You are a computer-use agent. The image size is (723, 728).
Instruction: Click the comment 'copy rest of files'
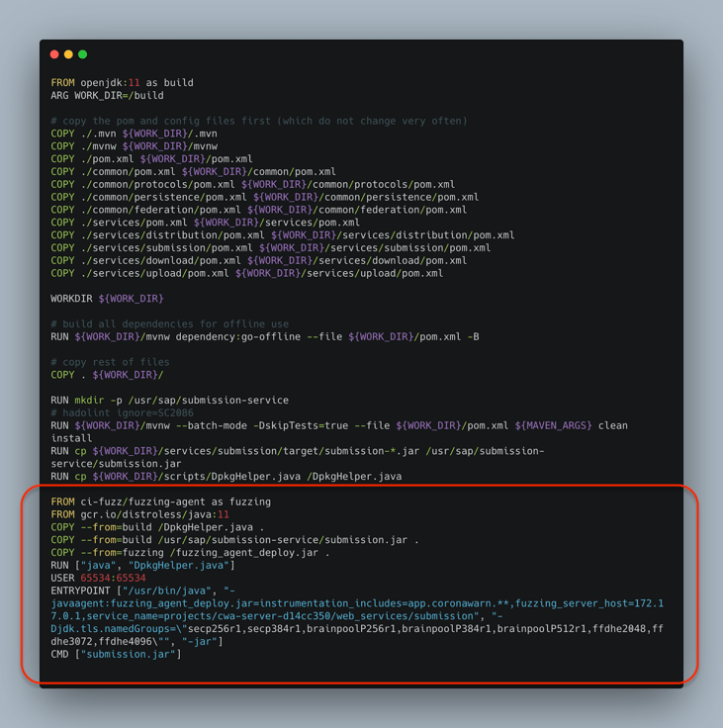tap(110, 362)
